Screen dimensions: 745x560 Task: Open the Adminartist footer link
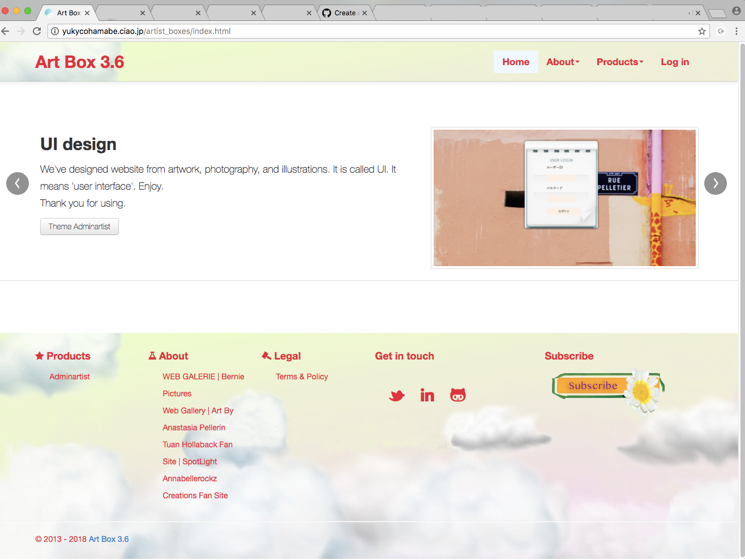coord(70,377)
